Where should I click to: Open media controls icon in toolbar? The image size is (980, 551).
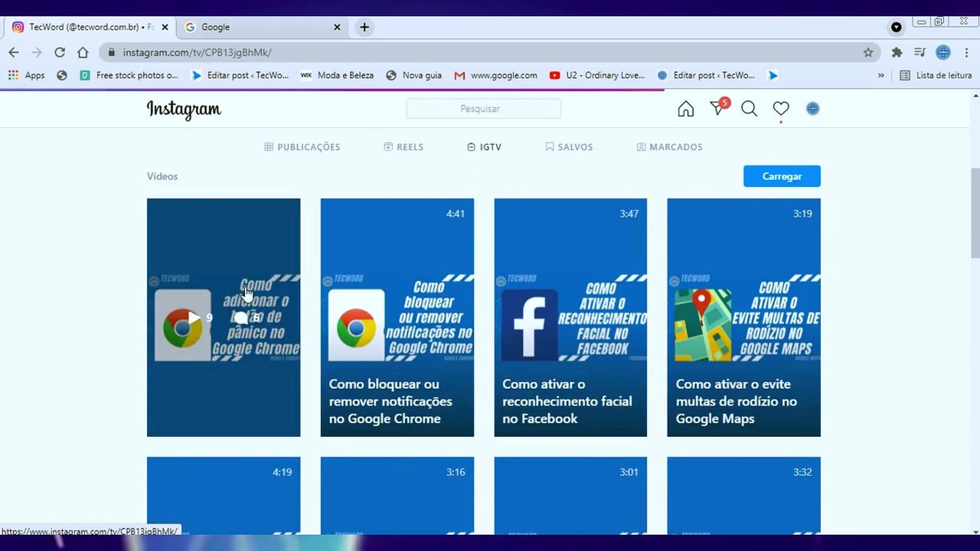(x=920, y=52)
